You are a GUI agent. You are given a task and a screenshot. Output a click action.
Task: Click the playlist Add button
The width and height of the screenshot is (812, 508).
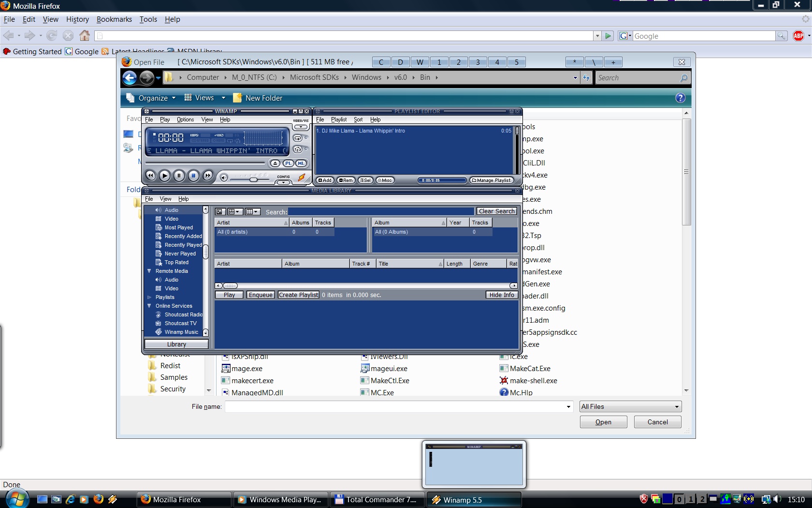click(325, 180)
